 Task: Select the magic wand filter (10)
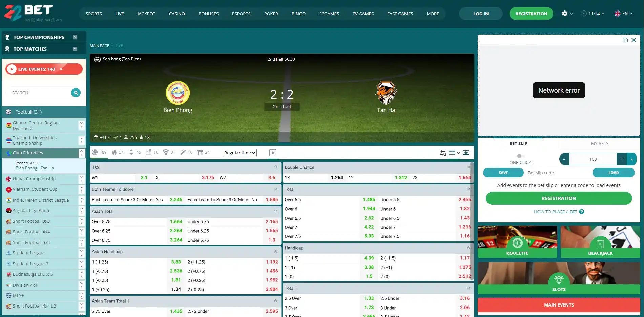[x=186, y=152]
